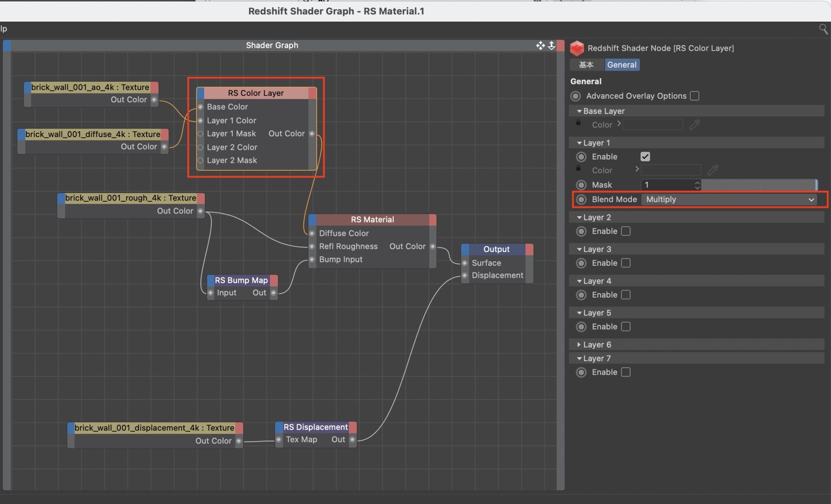
Task: Click the red Redshift Shader Node cube icon
Action: pyautogui.click(x=577, y=48)
